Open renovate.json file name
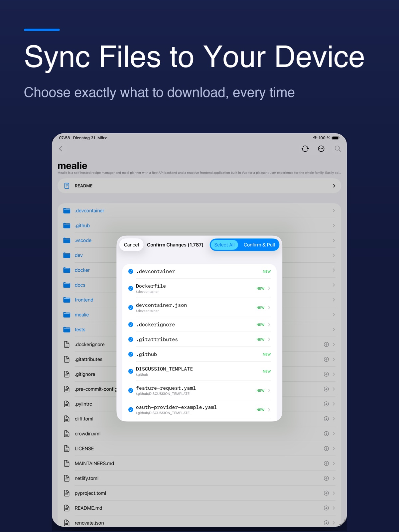The image size is (399, 532). (89, 523)
